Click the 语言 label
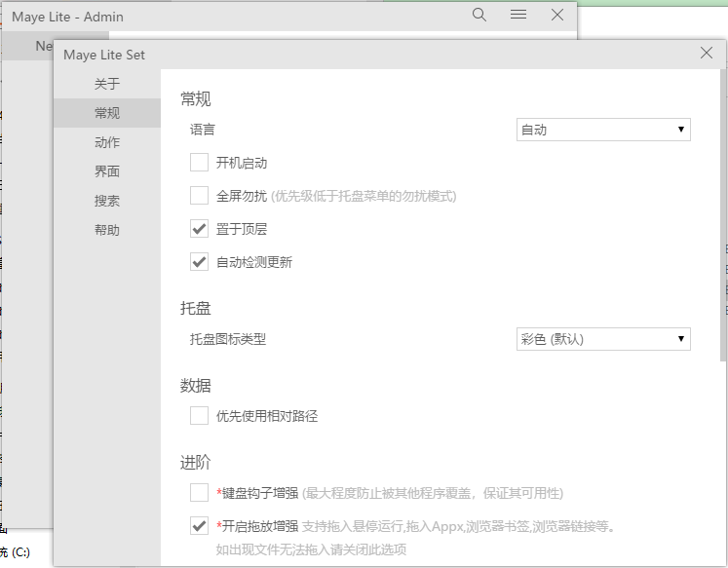Image resolution: width=728 pixels, height=568 pixels. 203,130
